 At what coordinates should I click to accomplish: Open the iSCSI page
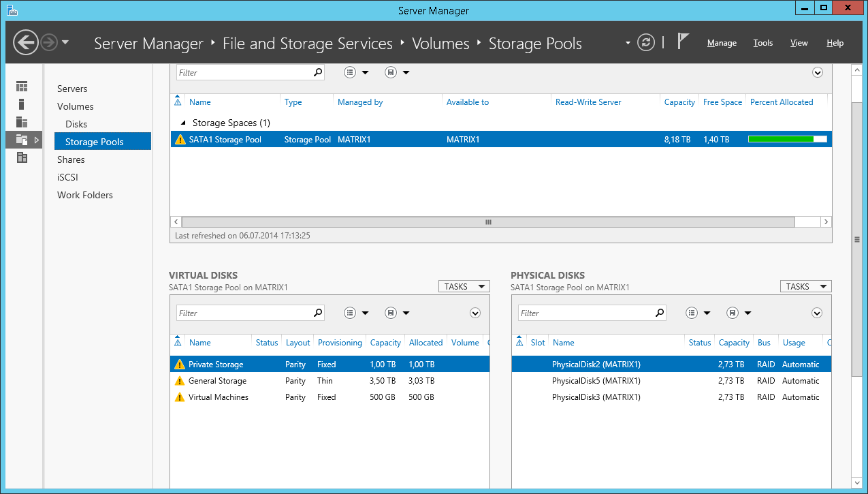(67, 177)
